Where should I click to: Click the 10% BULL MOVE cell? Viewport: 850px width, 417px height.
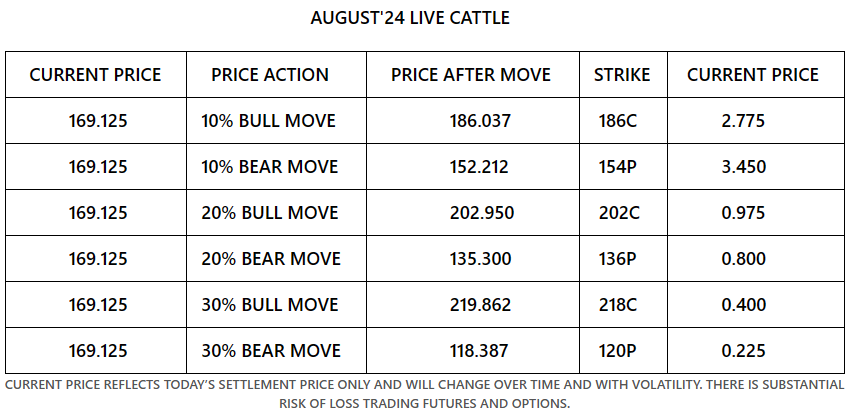pos(268,121)
